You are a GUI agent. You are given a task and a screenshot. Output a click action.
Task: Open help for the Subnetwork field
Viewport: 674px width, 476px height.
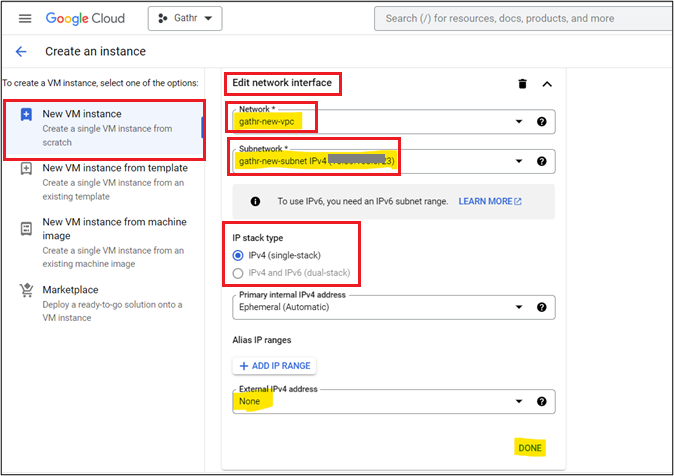coord(542,161)
